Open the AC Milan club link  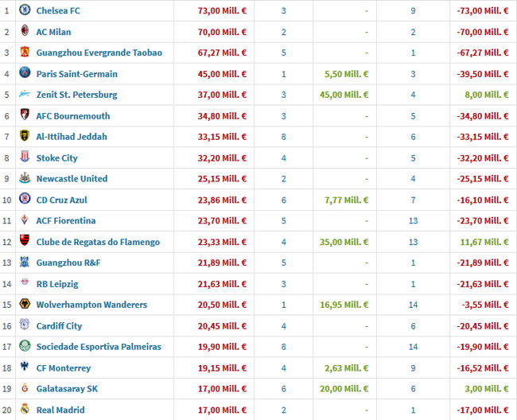coord(53,32)
